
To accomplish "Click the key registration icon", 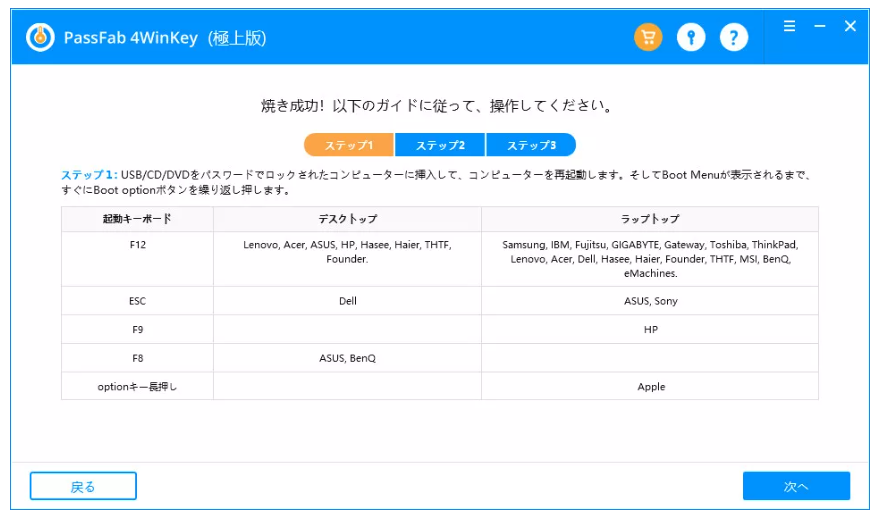I will 691,37.
